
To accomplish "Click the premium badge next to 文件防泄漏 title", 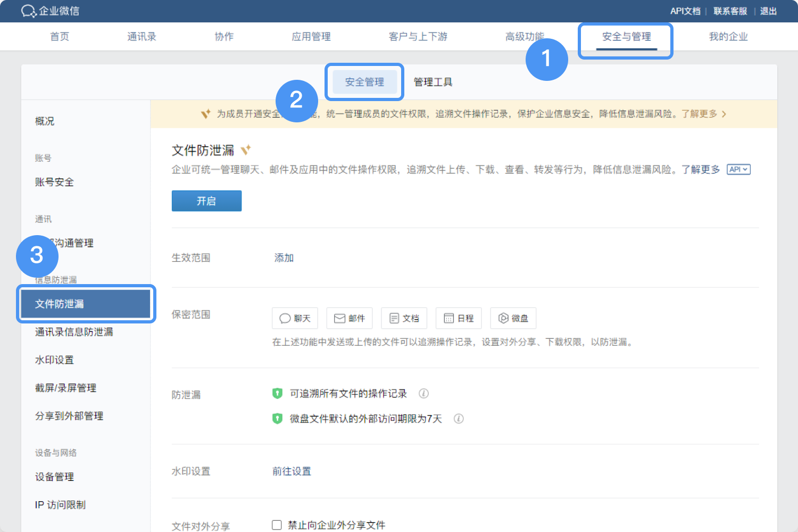I will [245, 150].
